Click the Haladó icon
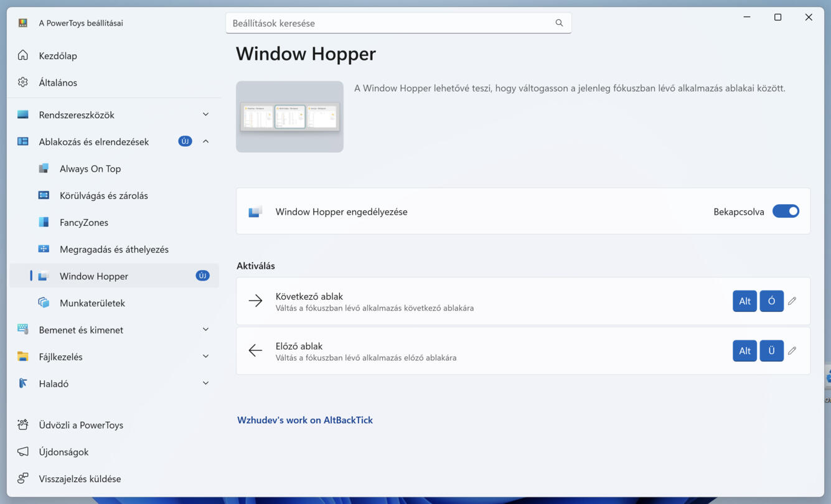The image size is (831, 504). point(23,383)
